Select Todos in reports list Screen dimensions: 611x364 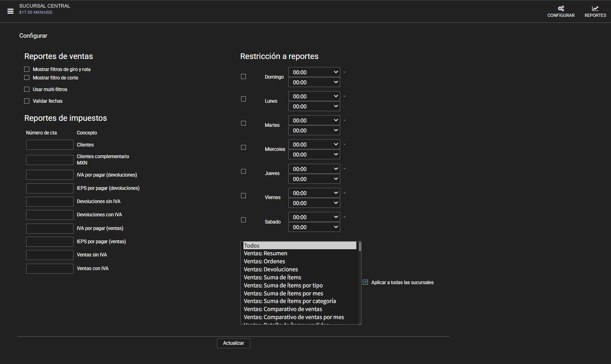[300, 246]
